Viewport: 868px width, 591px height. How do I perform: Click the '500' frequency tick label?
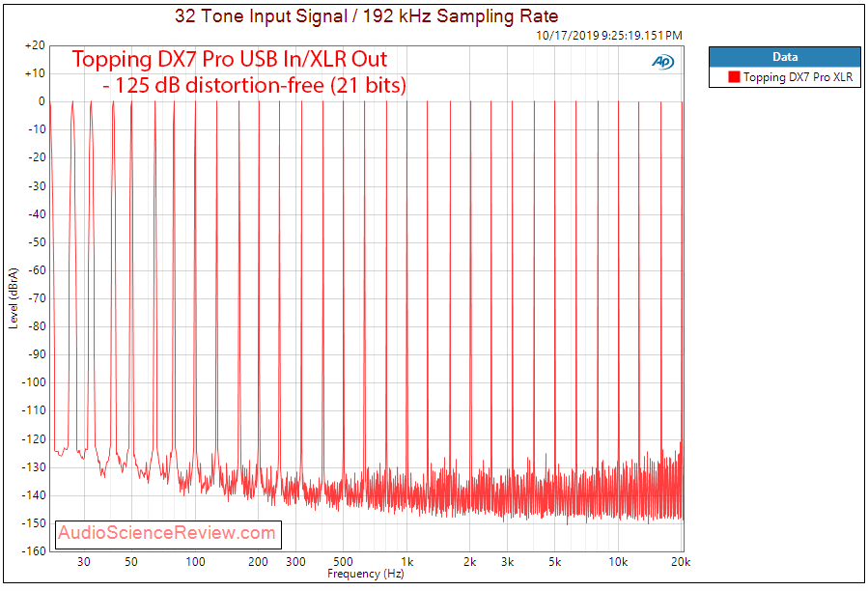click(x=343, y=562)
